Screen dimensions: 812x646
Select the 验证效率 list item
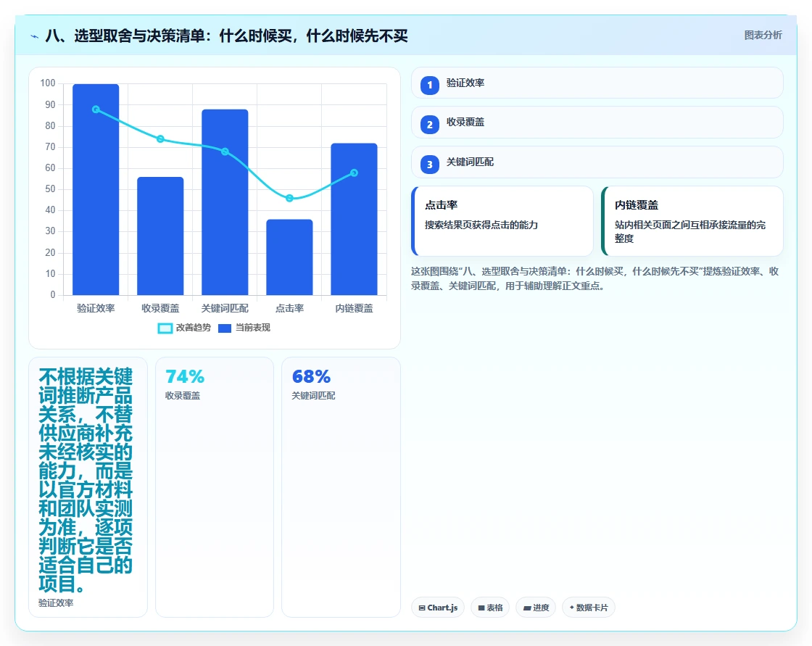click(597, 83)
